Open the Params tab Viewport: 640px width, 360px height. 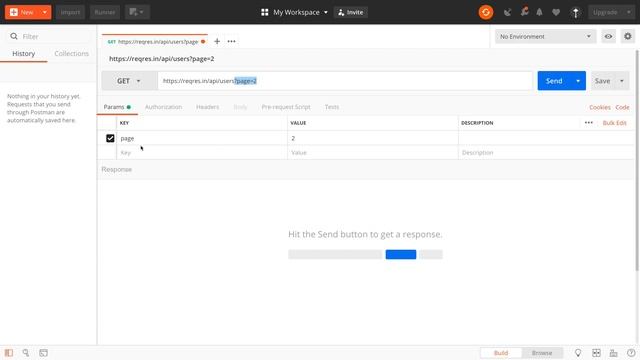coord(117,107)
